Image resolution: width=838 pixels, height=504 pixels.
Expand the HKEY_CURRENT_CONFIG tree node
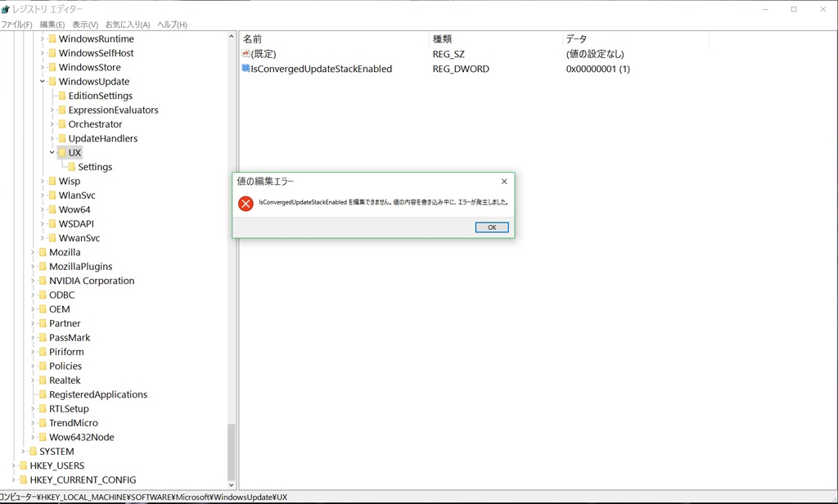tap(13, 480)
